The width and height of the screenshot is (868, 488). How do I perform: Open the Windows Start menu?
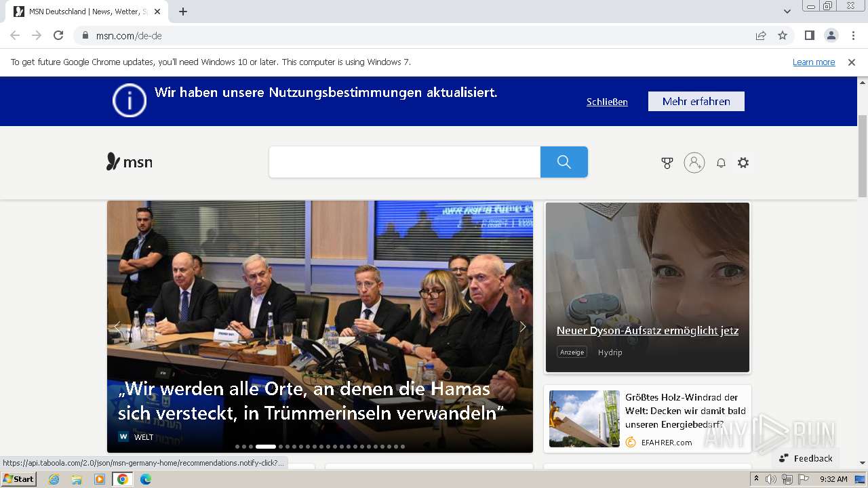point(18,479)
